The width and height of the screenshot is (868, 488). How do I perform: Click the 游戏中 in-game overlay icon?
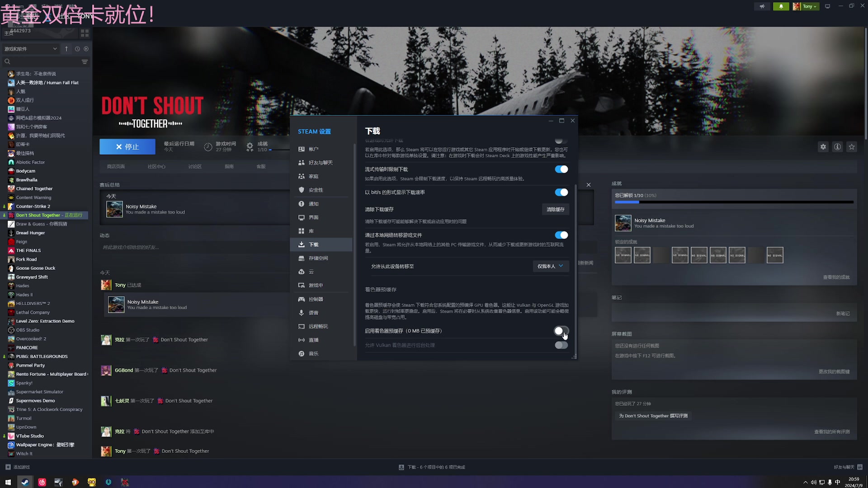(x=302, y=285)
